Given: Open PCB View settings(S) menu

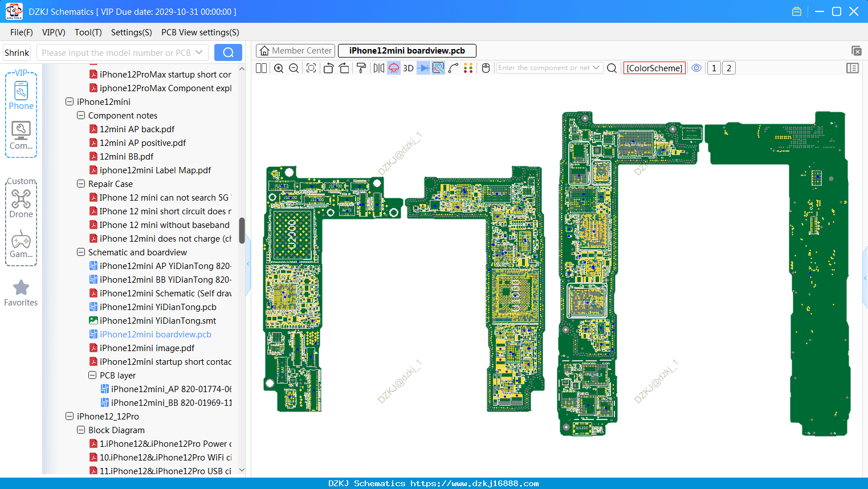Looking at the screenshot, I should coord(200,32).
